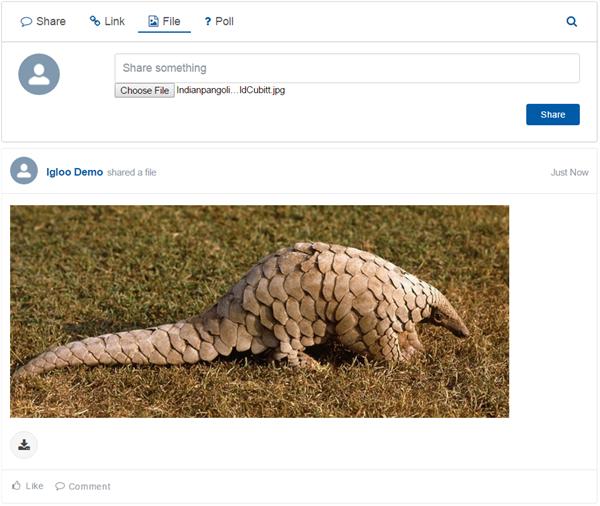Open the Poll tab
600x506 pixels.
click(x=219, y=21)
